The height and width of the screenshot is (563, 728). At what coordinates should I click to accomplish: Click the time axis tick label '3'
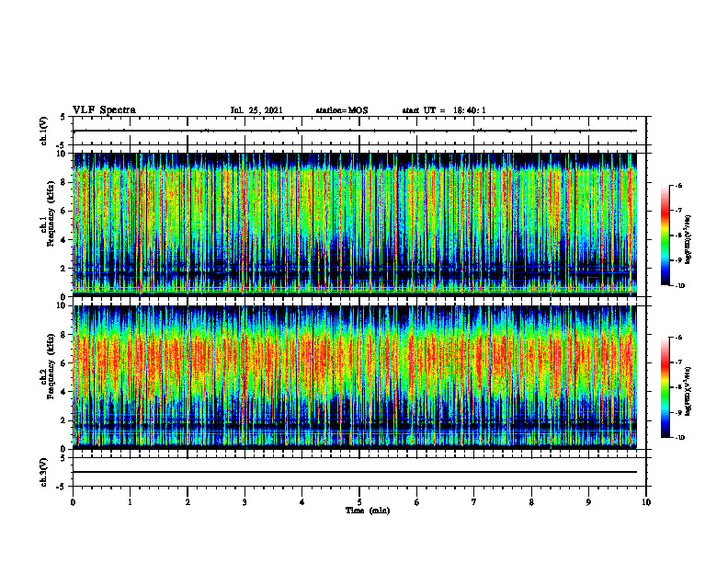245,502
